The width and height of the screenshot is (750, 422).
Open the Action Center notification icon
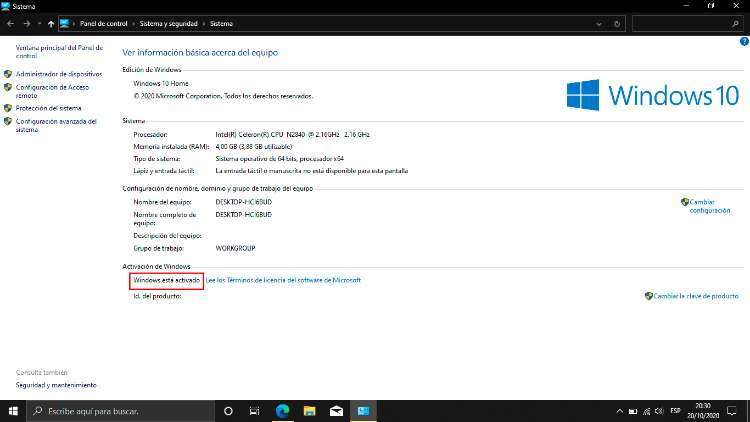(x=732, y=411)
